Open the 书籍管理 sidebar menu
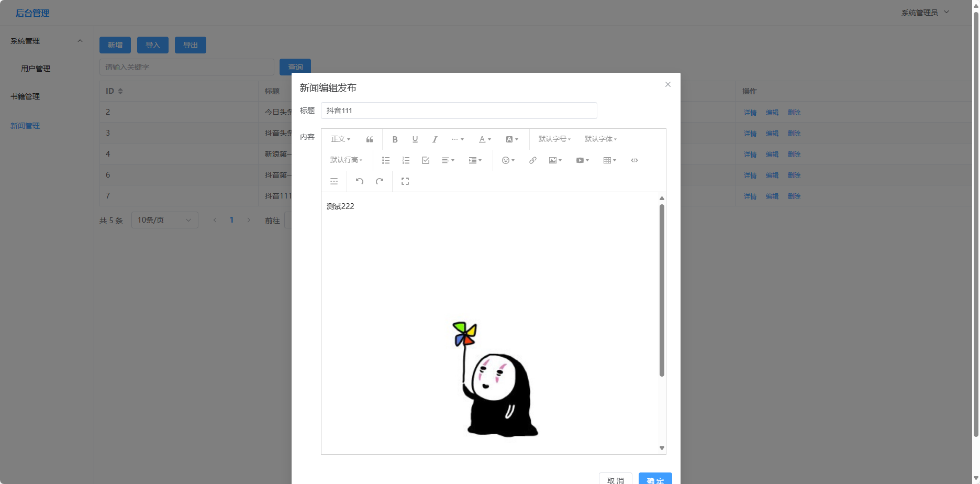 26,96
